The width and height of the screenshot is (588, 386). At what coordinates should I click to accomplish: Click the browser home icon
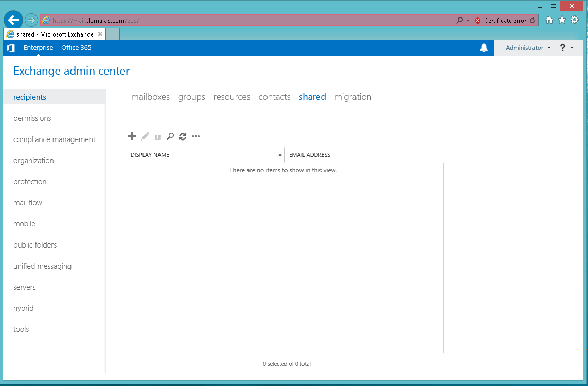click(x=549, y=20)
